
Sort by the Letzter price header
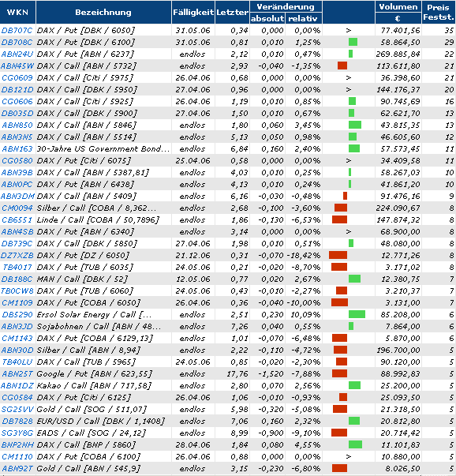point(233,12)
